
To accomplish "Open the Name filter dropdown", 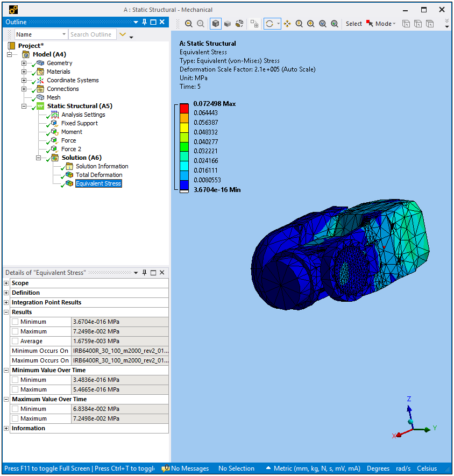I will coord(63,34).
